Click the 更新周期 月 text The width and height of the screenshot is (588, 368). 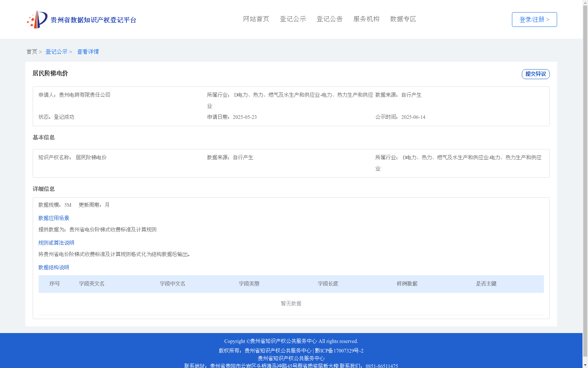94,205
